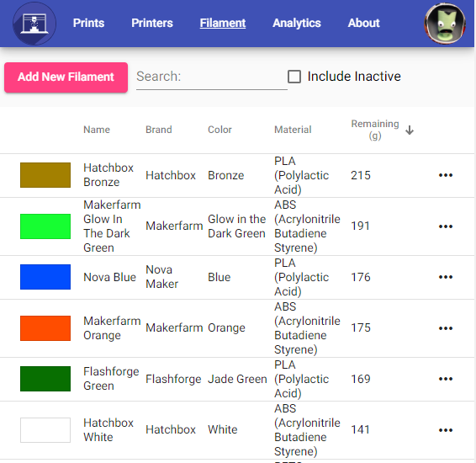Focus the Search input field
476x463 pixels.
click(212, 77)
